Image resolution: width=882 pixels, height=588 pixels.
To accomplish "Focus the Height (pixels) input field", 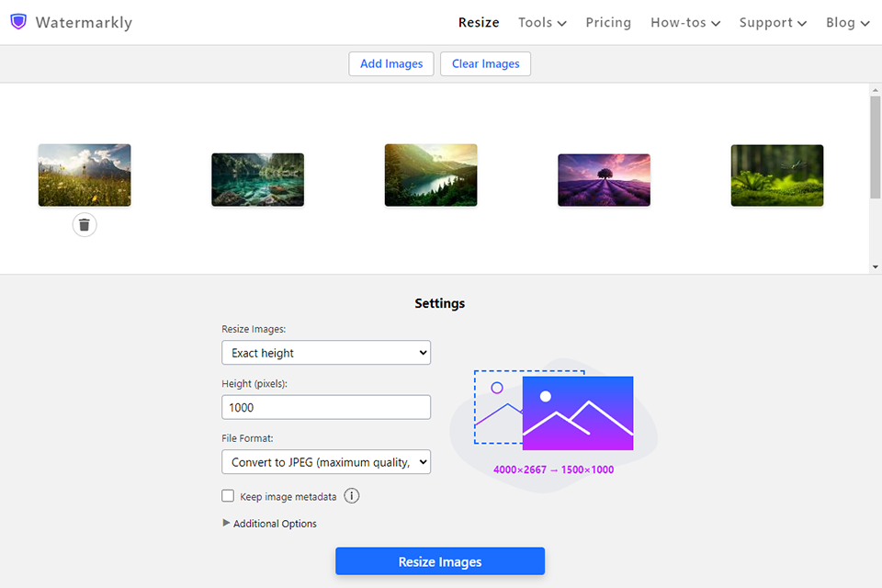I will tap(326, 407).
